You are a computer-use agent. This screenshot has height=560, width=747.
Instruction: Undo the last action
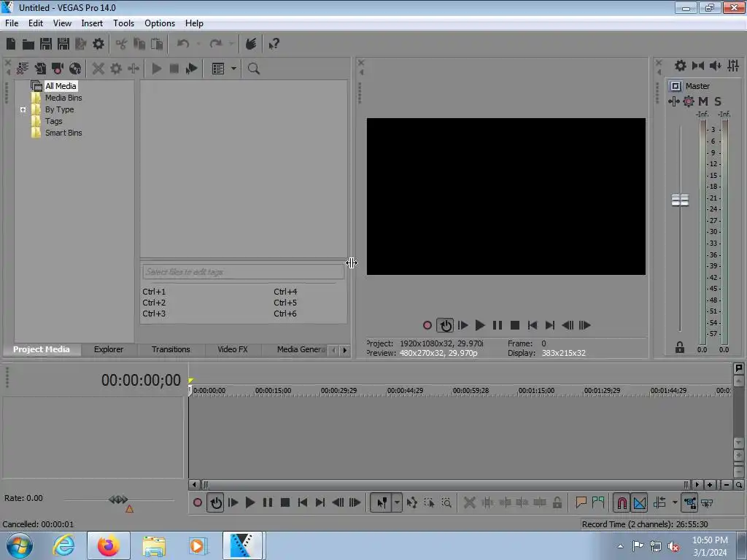(x=183, y=44)
